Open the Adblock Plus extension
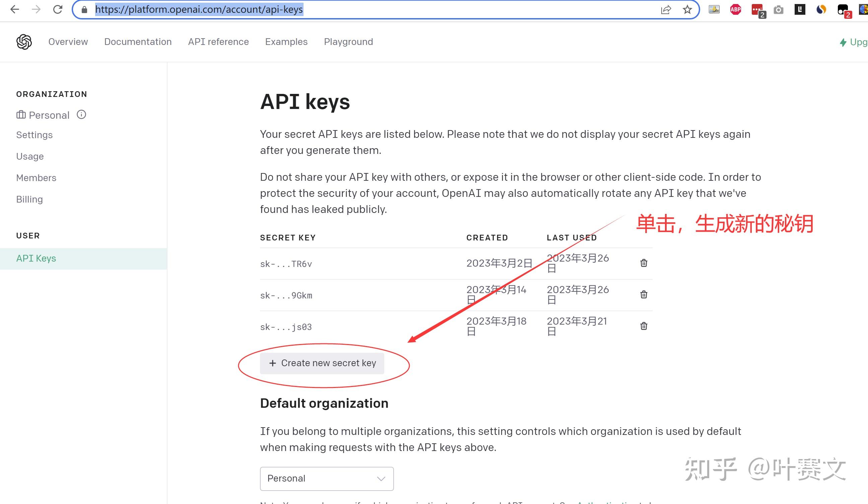The height and width of the screenshot is (504, 868). tap(735, 9)
